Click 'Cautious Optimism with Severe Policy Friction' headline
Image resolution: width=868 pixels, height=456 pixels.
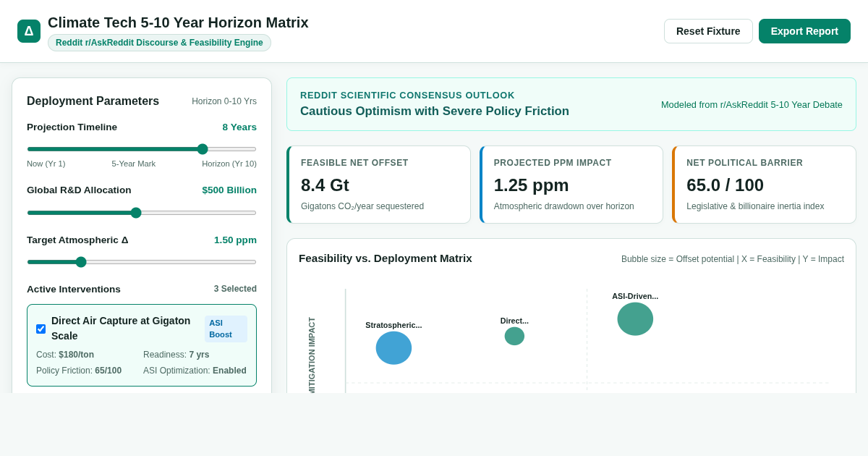(x=435, y=111)
